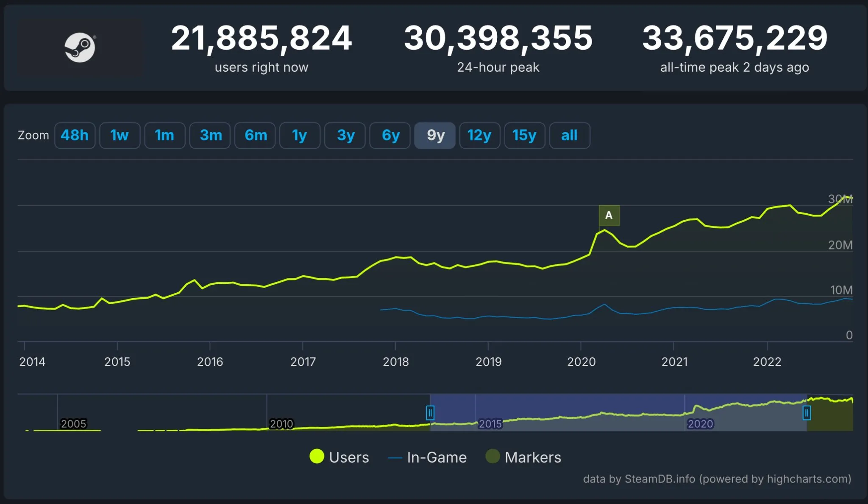Image resolution: width=868 pixels, height=504 pixels.
Task: Grab the left navigator range handle
Action: pos(430,412)
